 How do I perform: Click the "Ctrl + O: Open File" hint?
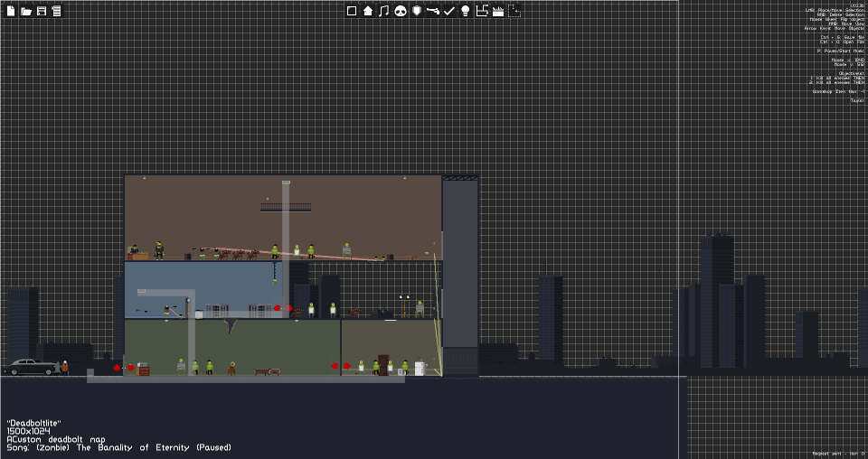coord(842,42)
